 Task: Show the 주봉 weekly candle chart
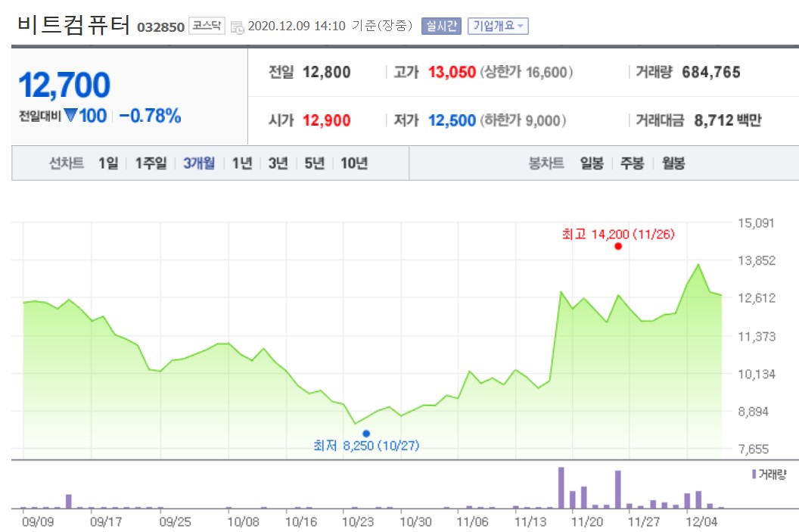click(632, 163)
